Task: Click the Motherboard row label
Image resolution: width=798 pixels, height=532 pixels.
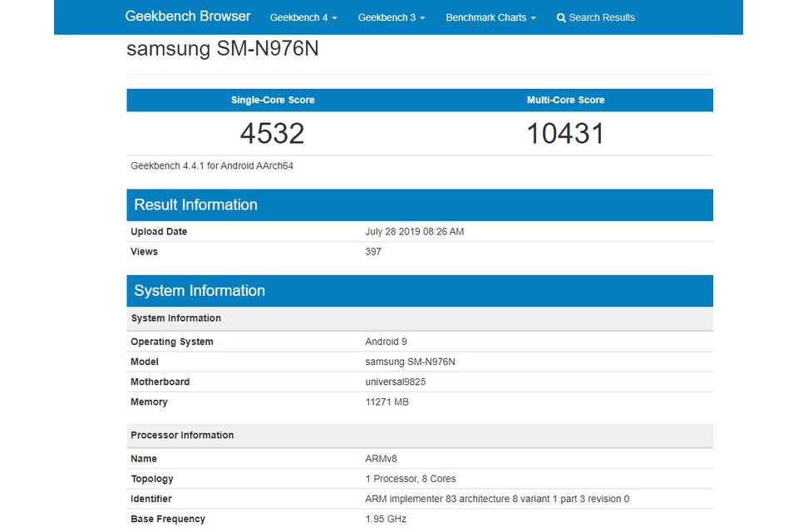Action: [160, 382]
